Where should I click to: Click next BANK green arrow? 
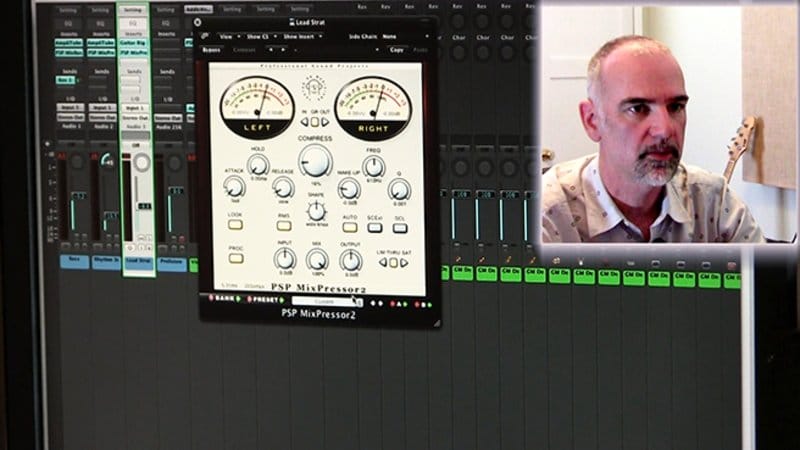click(x=238, y=299)
